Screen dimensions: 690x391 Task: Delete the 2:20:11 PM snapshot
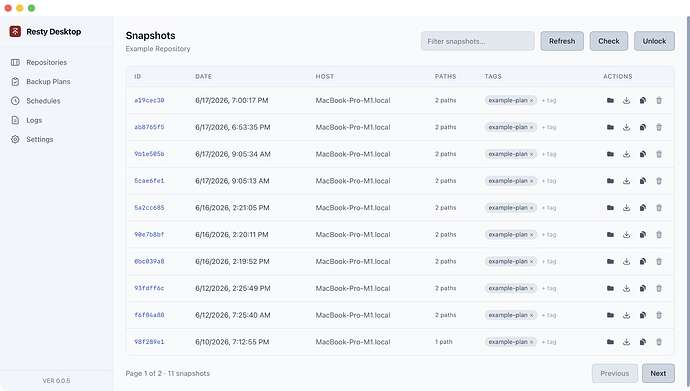point(659,234)
